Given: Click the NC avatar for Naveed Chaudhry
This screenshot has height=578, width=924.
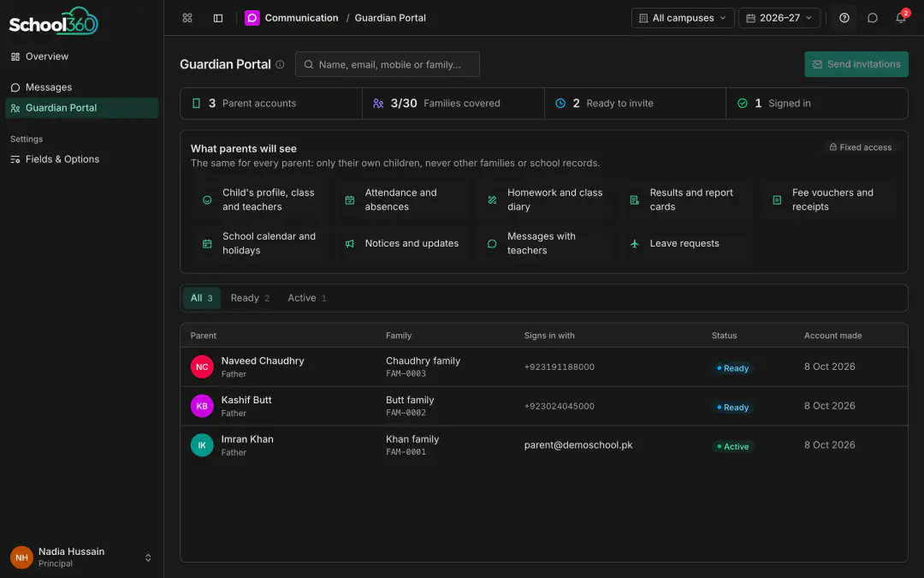Looking at the screenshot, I should pyautogui.click(x=202, y=366).
